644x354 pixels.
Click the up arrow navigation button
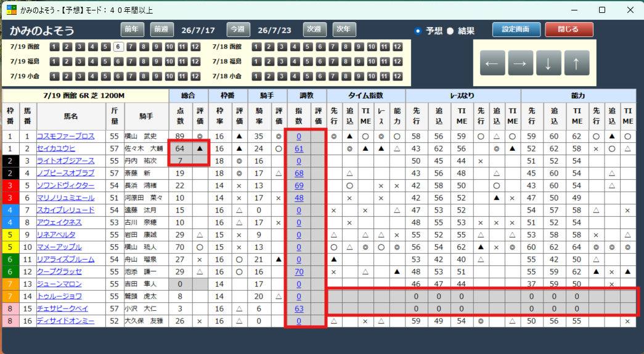point(577,63)
